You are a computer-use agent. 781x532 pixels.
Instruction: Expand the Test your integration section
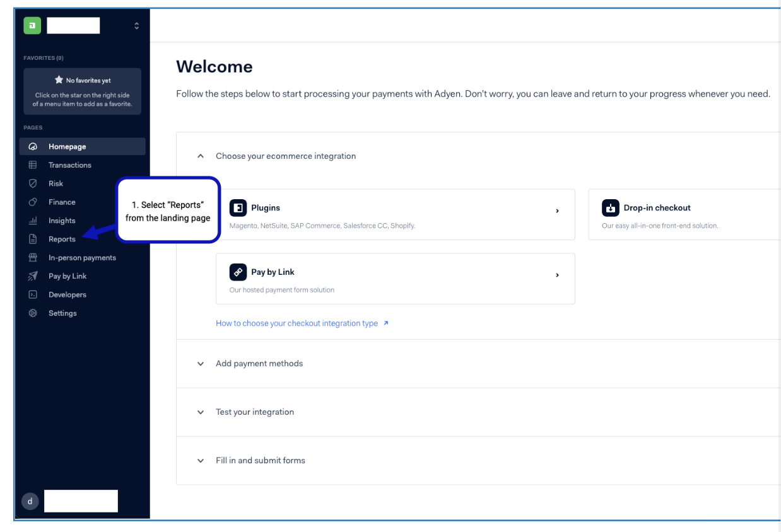[x=201, y=412]
